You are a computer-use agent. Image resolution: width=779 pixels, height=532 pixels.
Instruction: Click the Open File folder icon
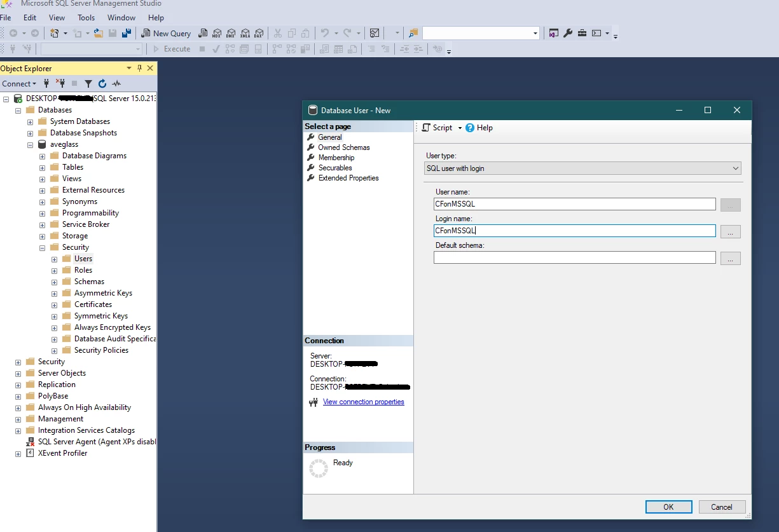(x=98, y=33)
